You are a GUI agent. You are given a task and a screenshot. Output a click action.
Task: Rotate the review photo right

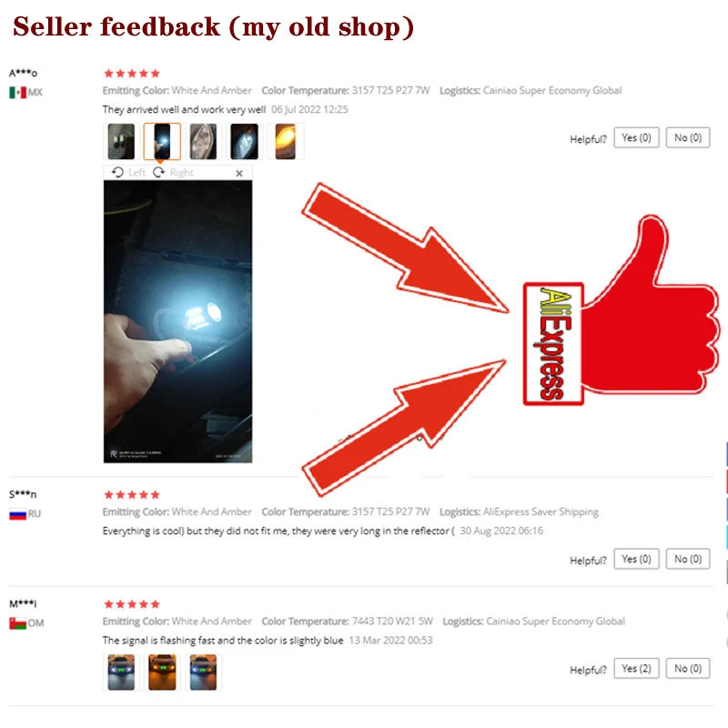point(173,173)
